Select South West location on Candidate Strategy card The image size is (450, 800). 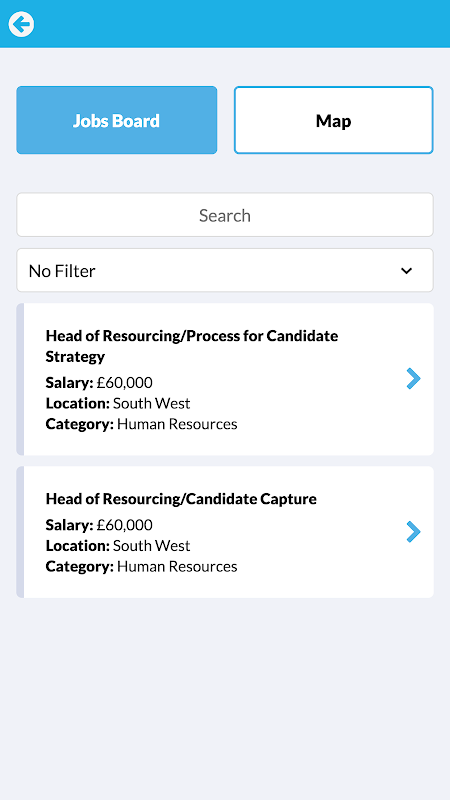tap(152, 404)
